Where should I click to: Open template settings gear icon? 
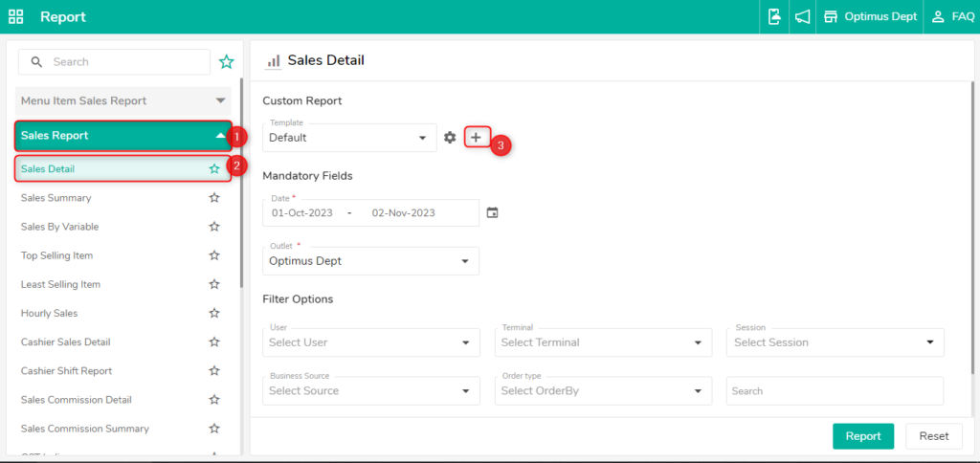pyautogui.click(x=450, y=138)
